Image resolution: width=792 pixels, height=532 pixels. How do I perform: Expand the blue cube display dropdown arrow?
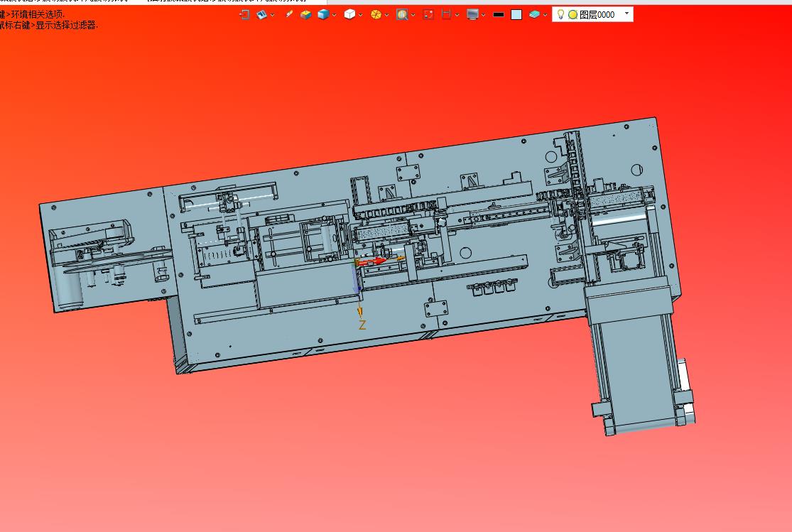[x=335, y=15]
